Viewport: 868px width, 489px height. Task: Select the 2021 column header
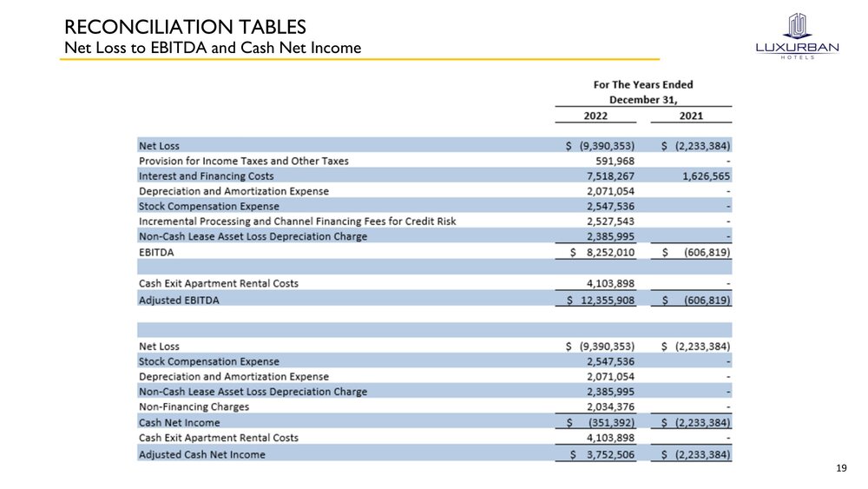click(x=691, y=116)
